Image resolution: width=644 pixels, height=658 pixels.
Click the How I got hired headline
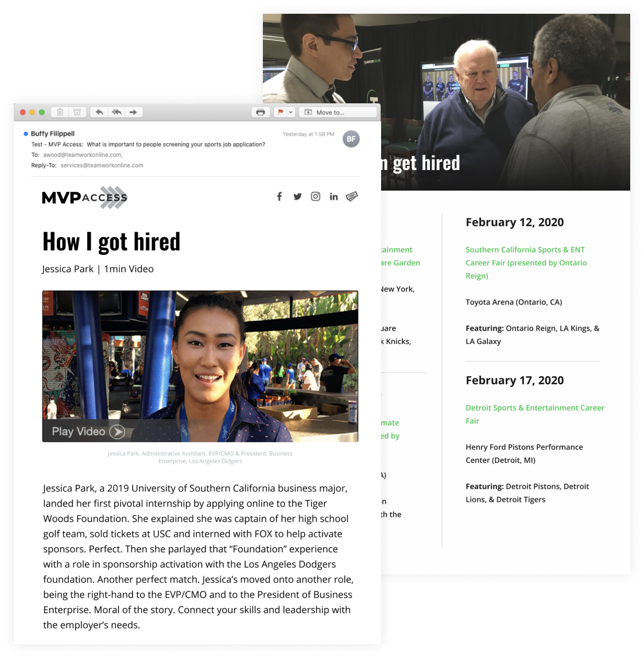[x=111, y=242]
